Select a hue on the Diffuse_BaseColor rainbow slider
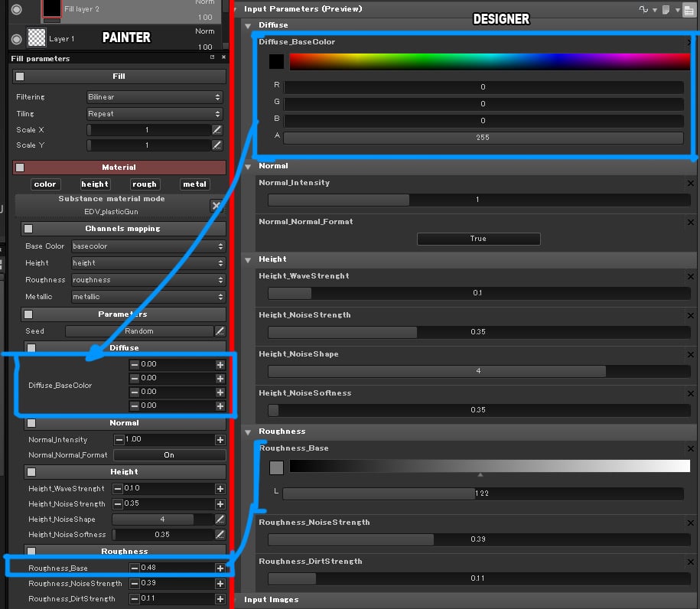 pos(490,61)
